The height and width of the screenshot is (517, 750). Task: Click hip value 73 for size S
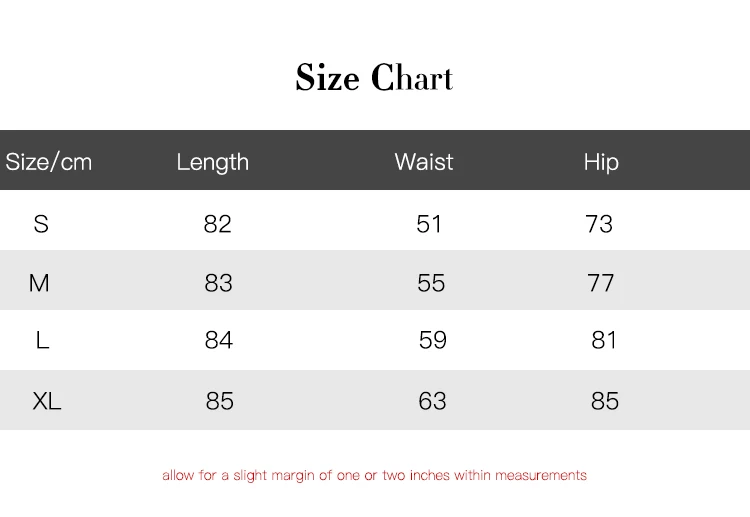point(599,224)
